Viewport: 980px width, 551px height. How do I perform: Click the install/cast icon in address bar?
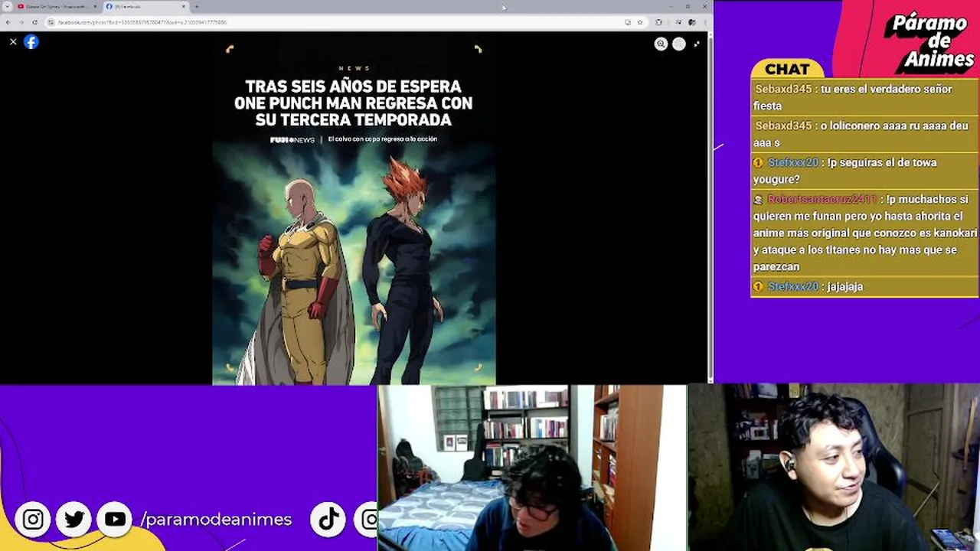[x=628, y=22]
